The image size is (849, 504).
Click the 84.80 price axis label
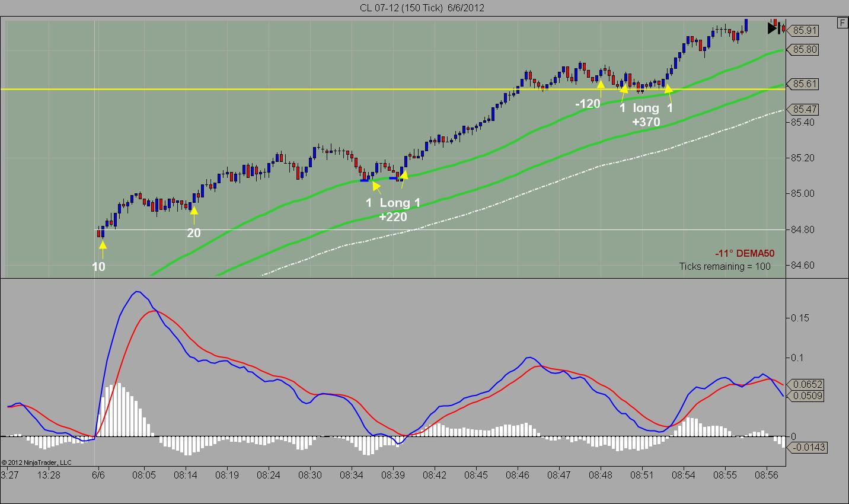[802, 229]
